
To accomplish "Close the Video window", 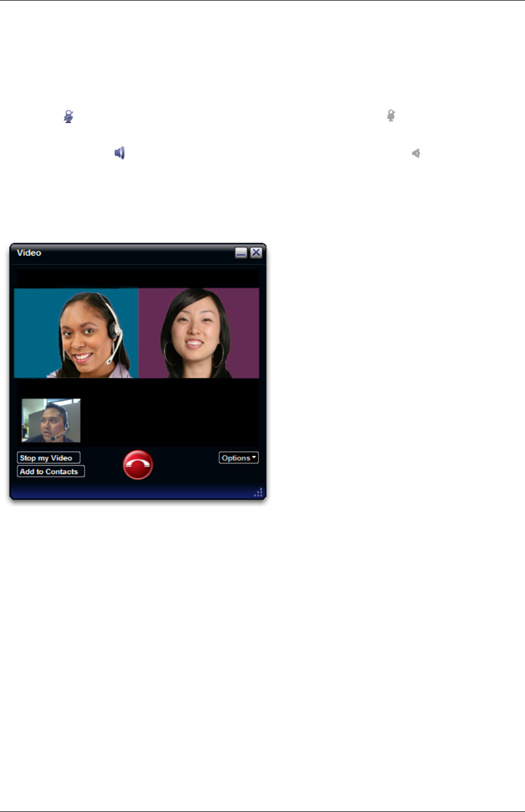I will [256, 253].
